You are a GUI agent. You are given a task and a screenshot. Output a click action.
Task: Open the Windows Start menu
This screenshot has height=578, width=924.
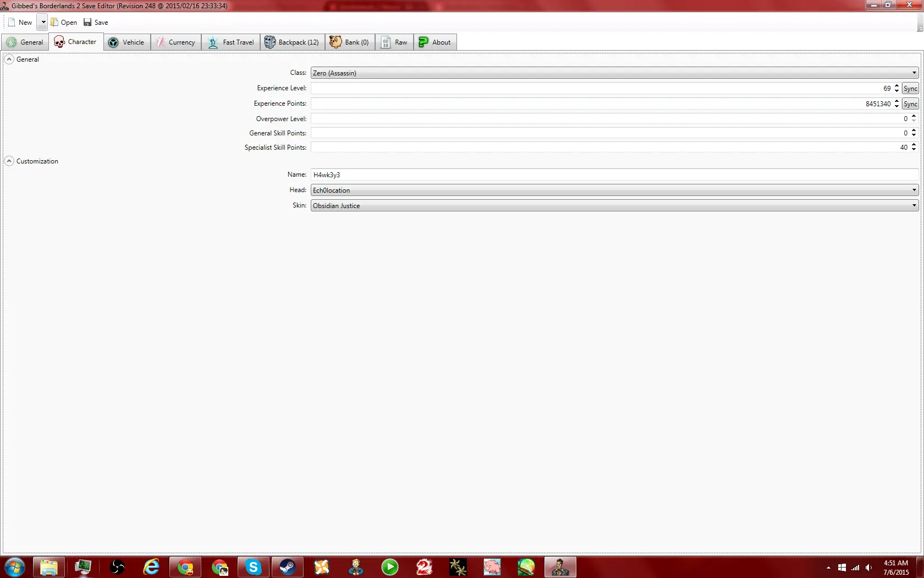pos(15,567)
